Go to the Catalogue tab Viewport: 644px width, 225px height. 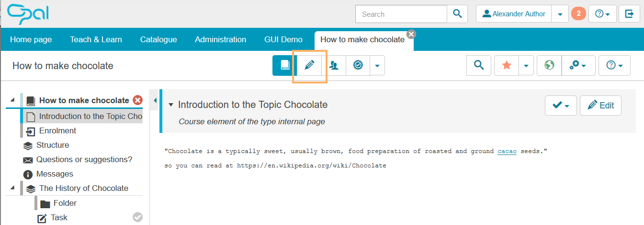point(158,39)
